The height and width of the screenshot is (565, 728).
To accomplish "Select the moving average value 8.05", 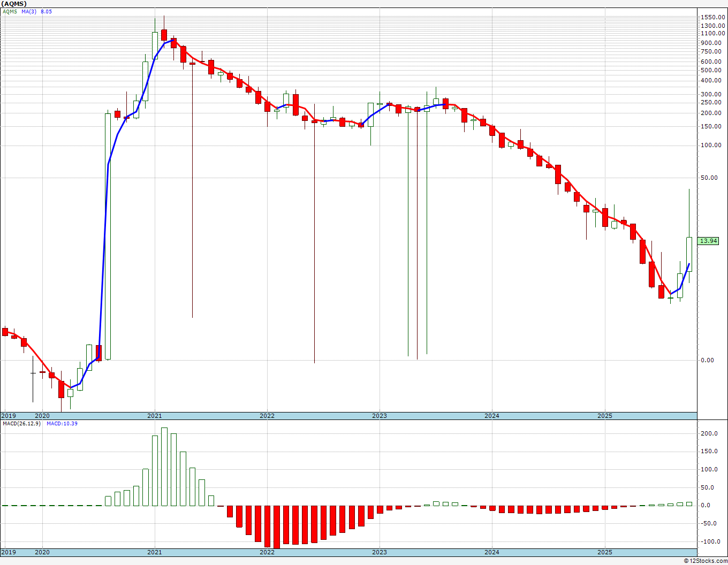I will pyautogui.click(x=46, y=11).
